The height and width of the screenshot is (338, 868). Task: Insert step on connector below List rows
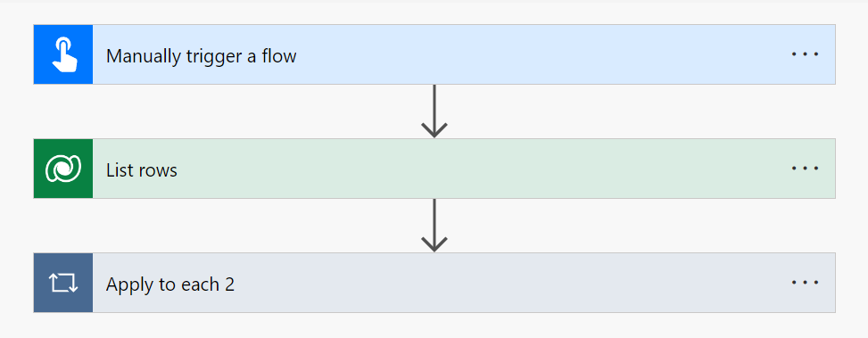pos(434,219)
